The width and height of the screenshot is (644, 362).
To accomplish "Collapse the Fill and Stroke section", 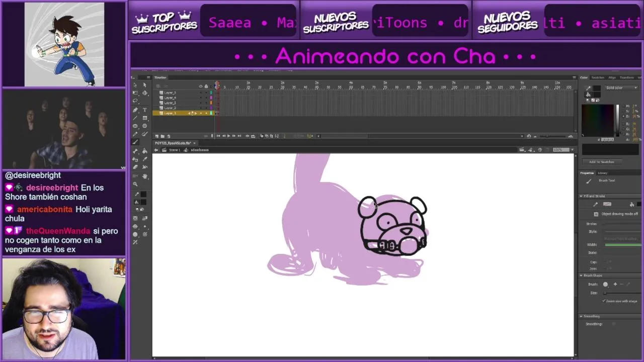I will coord(581,196).
